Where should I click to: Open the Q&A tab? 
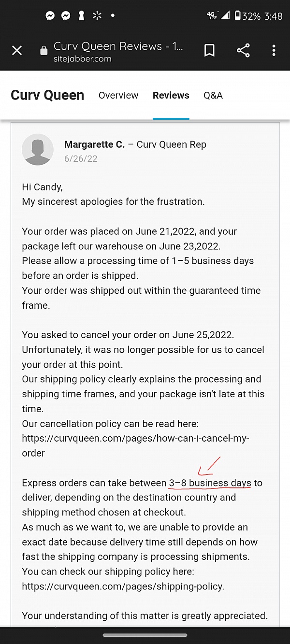pos(213,95)
